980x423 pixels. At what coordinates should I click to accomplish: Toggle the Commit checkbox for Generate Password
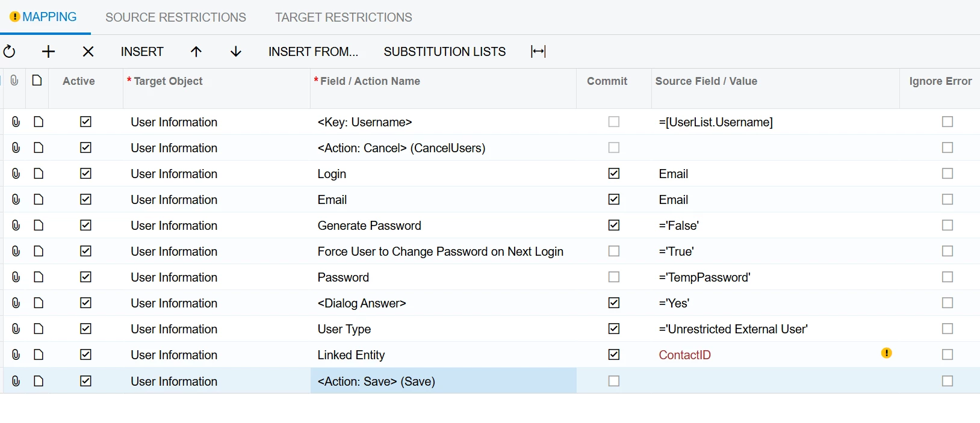click(x=613, y=226)
